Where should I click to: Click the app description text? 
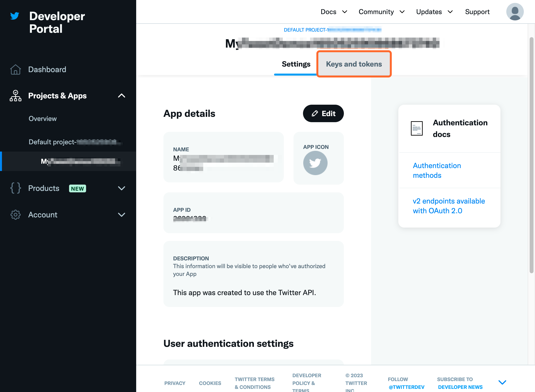coord(244,293)
